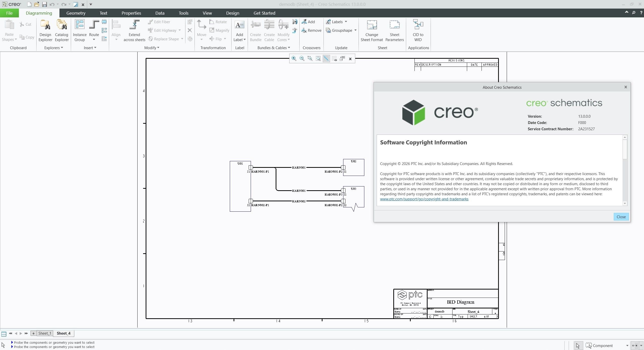The width and height of the screenshot is (644, 350).
Task: Click the Tools ribbon tab
Action: coord(183,13)
